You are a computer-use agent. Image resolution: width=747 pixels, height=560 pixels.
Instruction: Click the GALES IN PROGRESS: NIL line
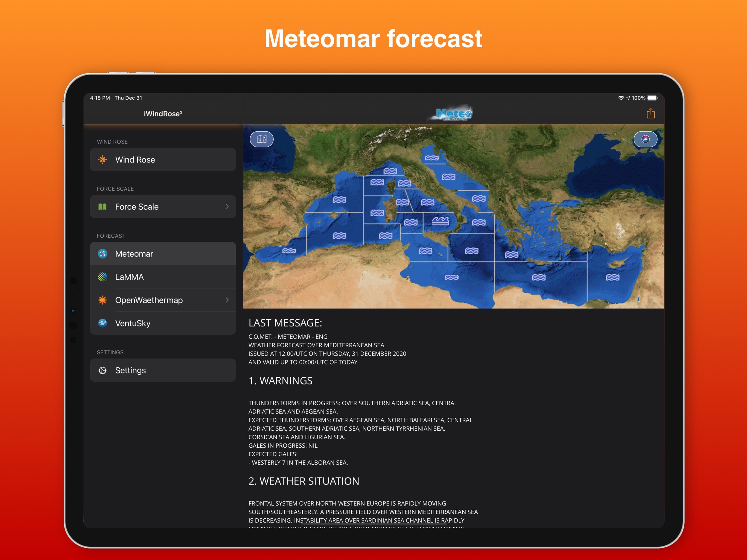(283, 445)
